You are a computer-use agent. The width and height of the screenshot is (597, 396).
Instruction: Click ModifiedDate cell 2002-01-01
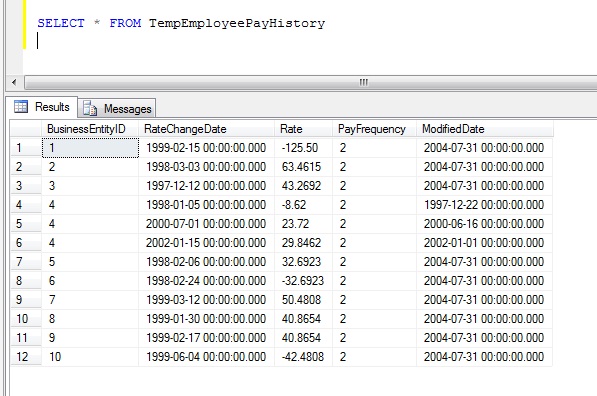click(485, 243)
